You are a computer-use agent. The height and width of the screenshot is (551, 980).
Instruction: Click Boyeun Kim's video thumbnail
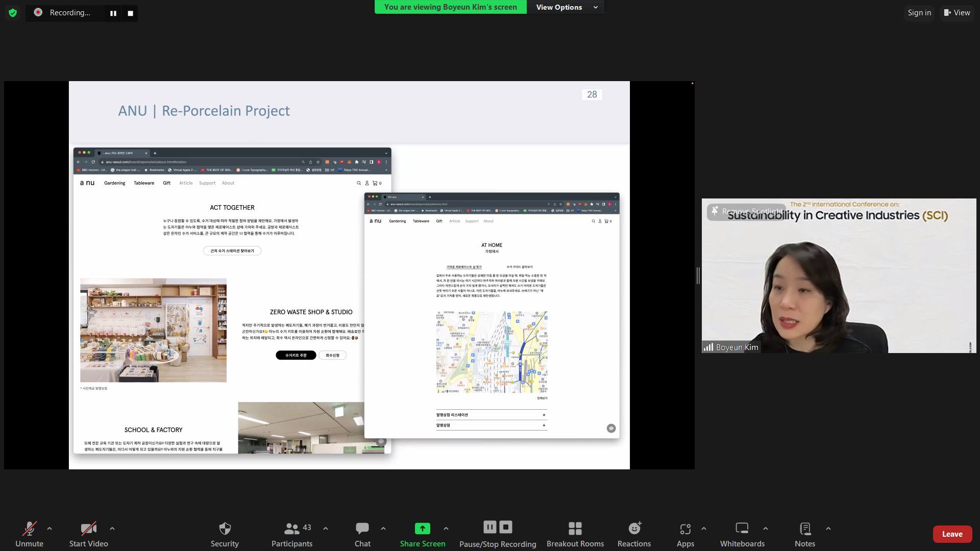coord(838,286)
